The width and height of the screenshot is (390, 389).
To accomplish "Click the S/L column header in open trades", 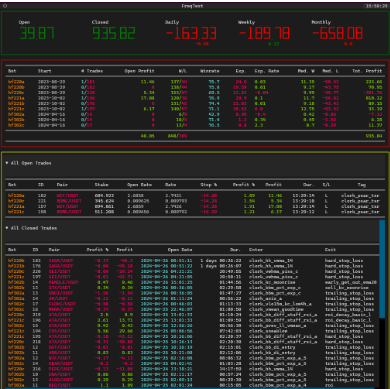I will pyautogui.click(x=326, y=185).
